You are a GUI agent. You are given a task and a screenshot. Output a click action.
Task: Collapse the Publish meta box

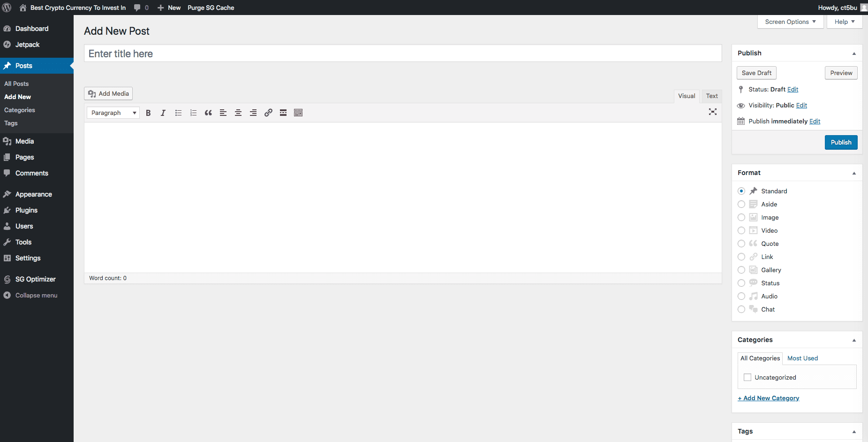point(854,53)
